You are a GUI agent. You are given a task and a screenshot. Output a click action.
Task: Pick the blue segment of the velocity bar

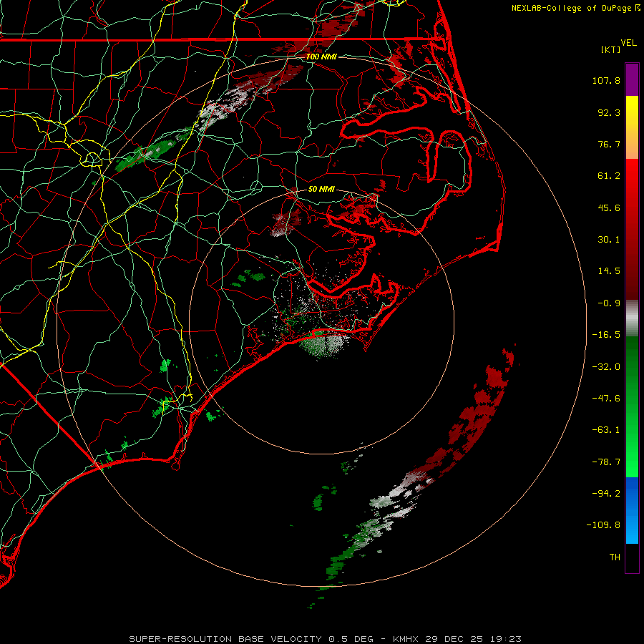[632, 510]
